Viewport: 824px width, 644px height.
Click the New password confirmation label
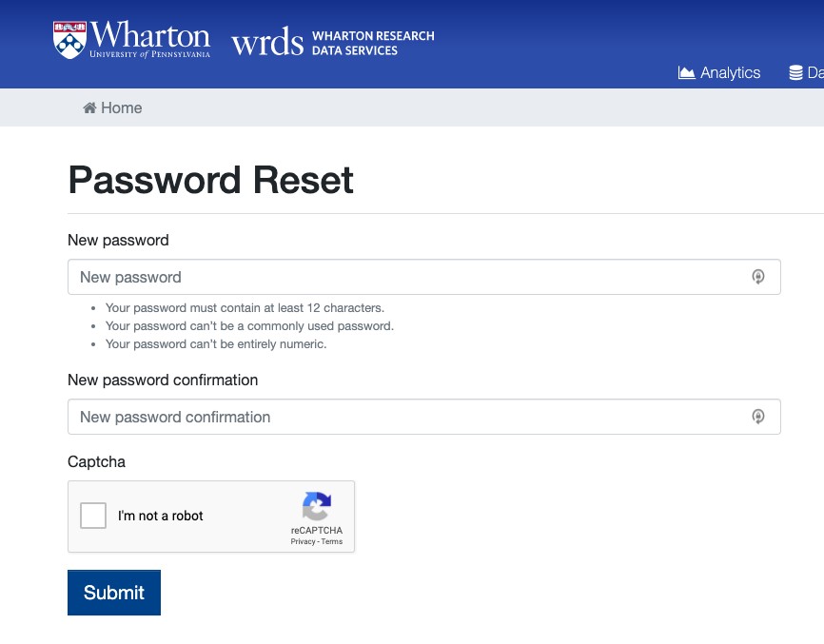coord(163,380)
